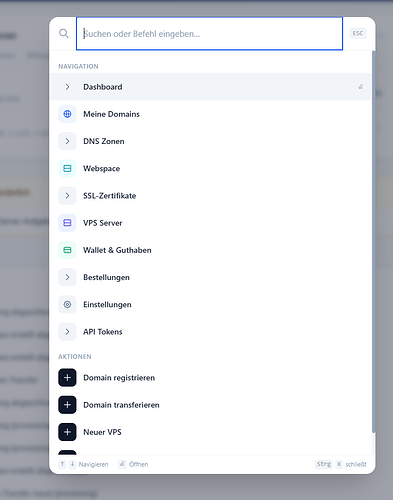Click the purple server icon for VPS Server
393x500 pixels.
67,223
